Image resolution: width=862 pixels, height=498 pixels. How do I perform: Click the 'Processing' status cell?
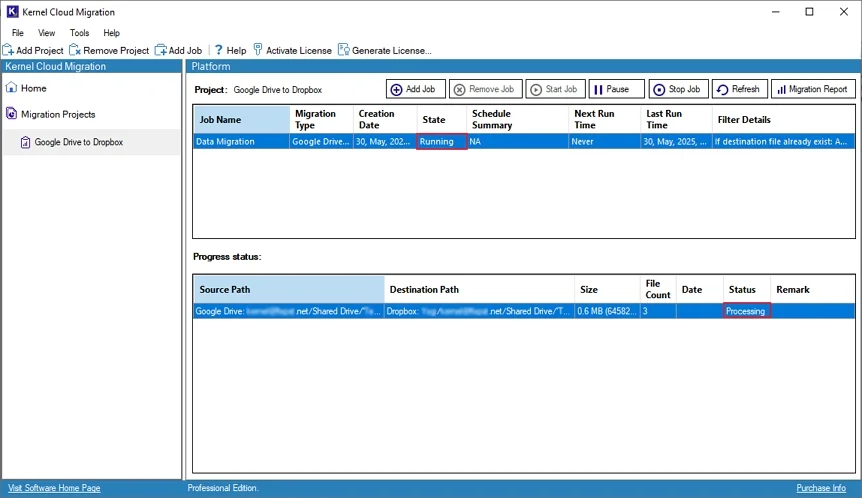747,311
